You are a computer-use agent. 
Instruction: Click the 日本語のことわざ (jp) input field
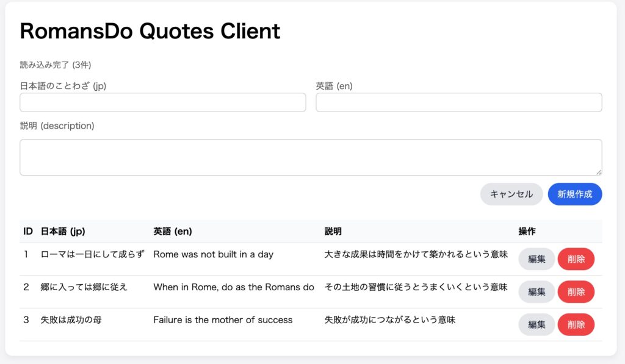pyautogui.click(x=162, y=102)
